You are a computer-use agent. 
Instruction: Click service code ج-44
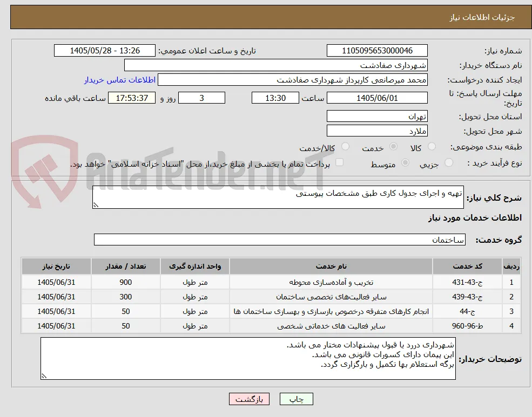coord(467,311)
